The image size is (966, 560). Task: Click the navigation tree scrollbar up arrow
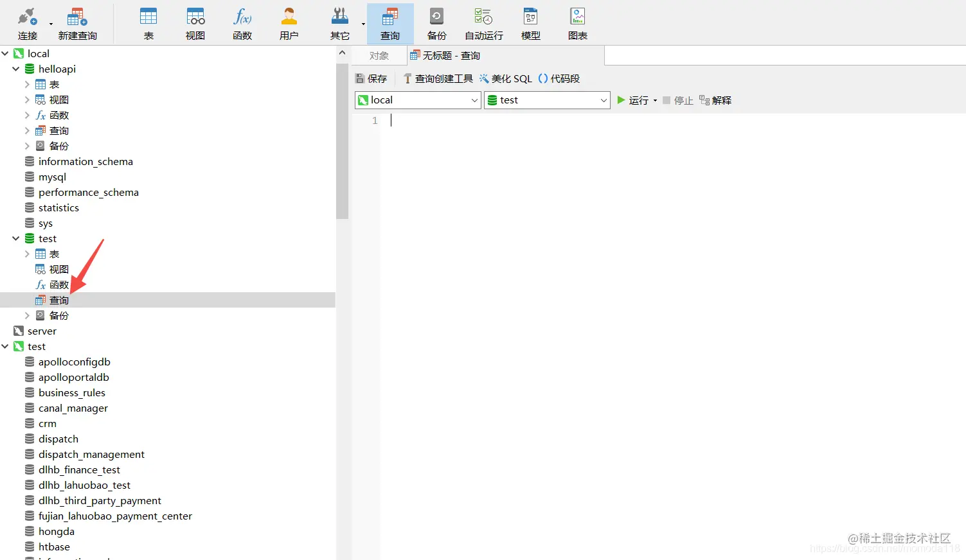342,53
